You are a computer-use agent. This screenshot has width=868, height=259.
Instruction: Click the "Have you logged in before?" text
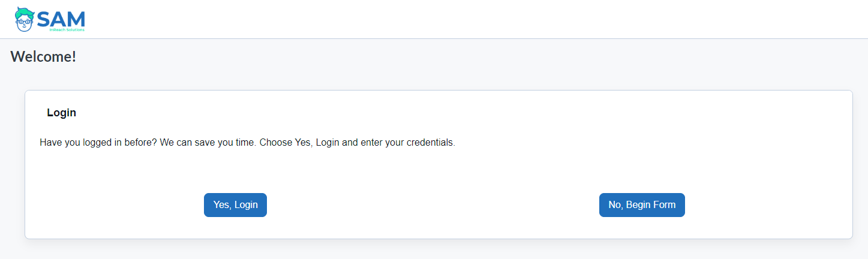point(98,143)
